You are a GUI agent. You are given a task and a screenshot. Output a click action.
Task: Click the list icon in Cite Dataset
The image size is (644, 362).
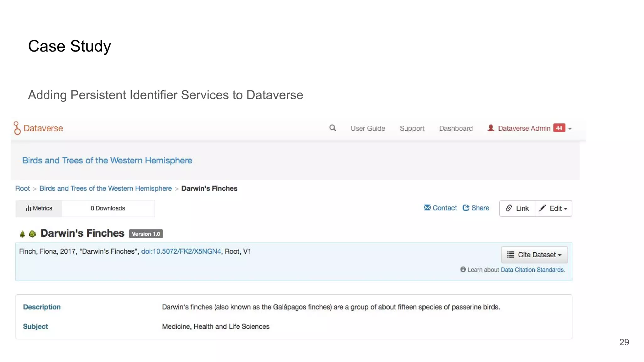[x=511, y=255]
